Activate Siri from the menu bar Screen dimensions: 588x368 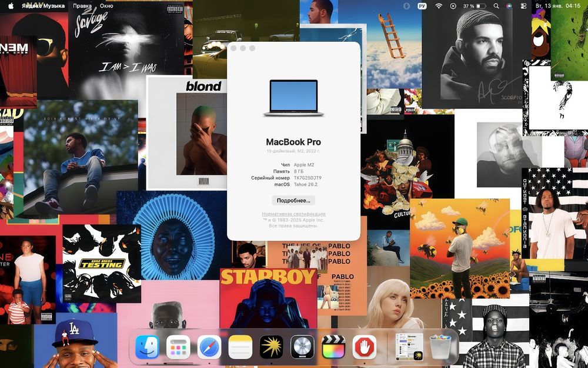click(509, 6)
